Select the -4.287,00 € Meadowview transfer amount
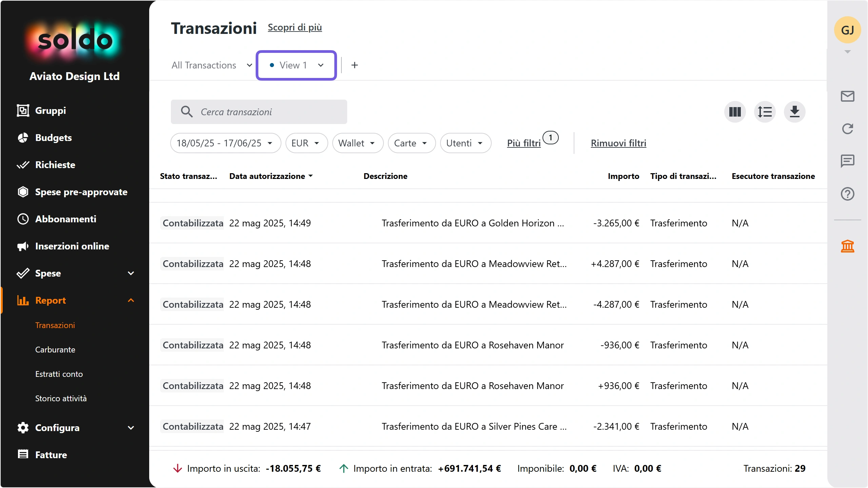The height and width of the screenshot is (488, 868). (616, 304)
